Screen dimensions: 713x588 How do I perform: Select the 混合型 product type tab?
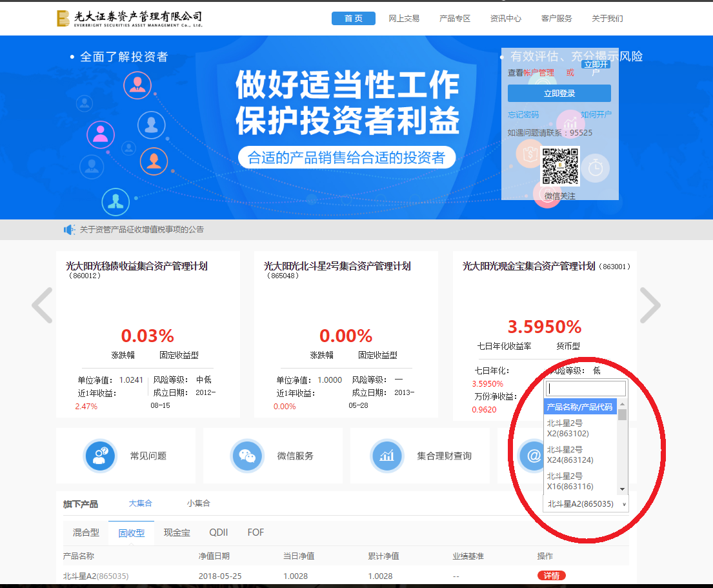(86, 532)
